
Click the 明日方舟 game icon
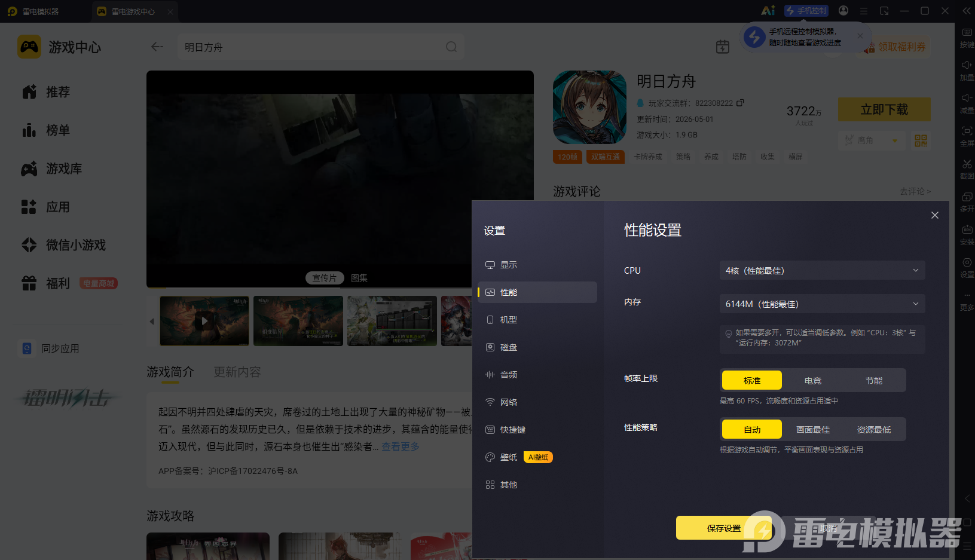589,108
